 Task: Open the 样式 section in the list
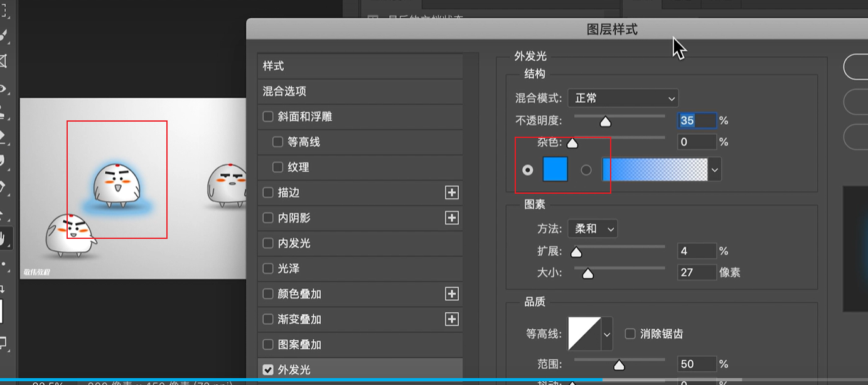[360, 66]
